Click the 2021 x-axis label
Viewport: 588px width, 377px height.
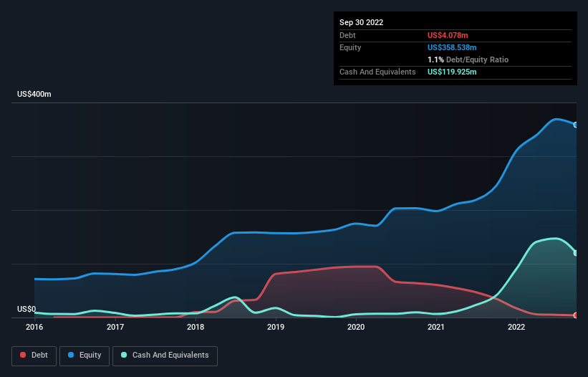[x=436, y=327]
